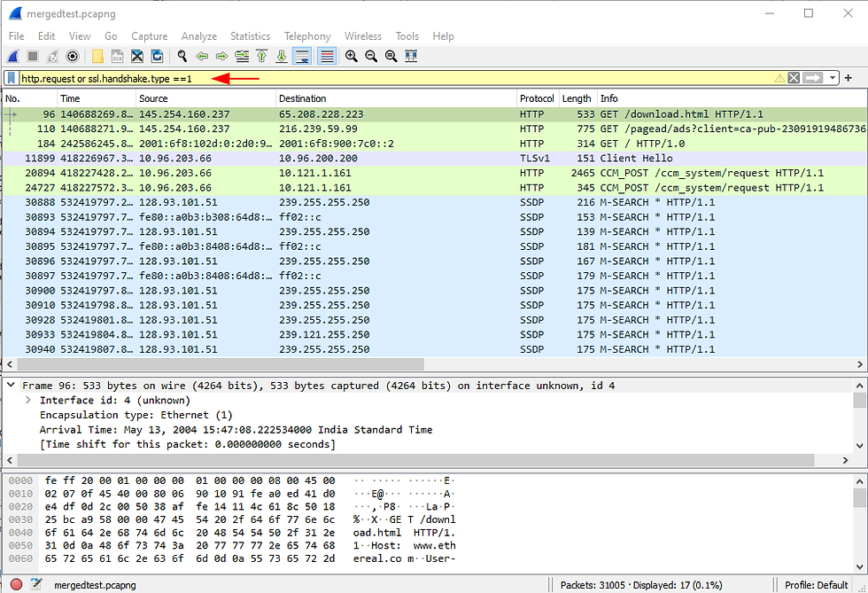Open the Capture menu
This screenshot has width=868, height=593.
(x=150, y=36)
